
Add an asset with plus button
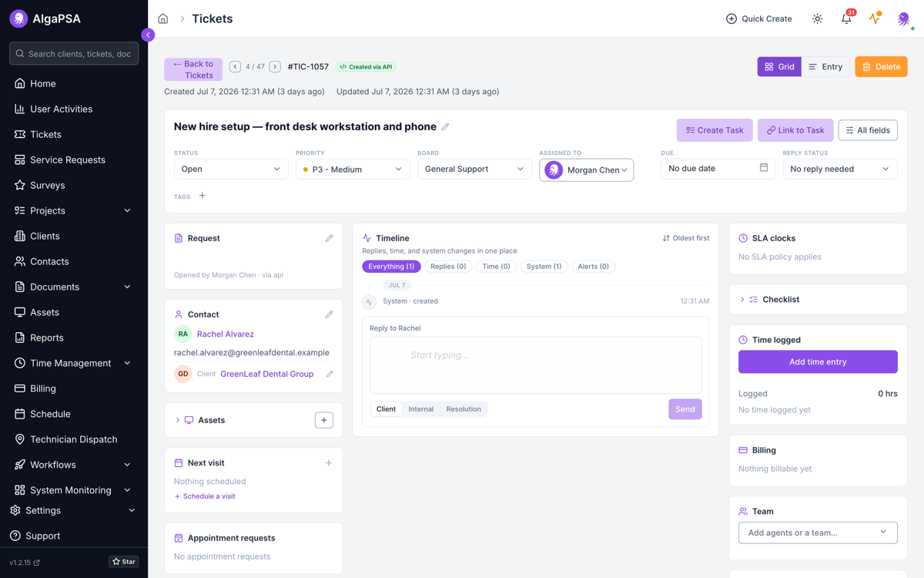point(324,420)
